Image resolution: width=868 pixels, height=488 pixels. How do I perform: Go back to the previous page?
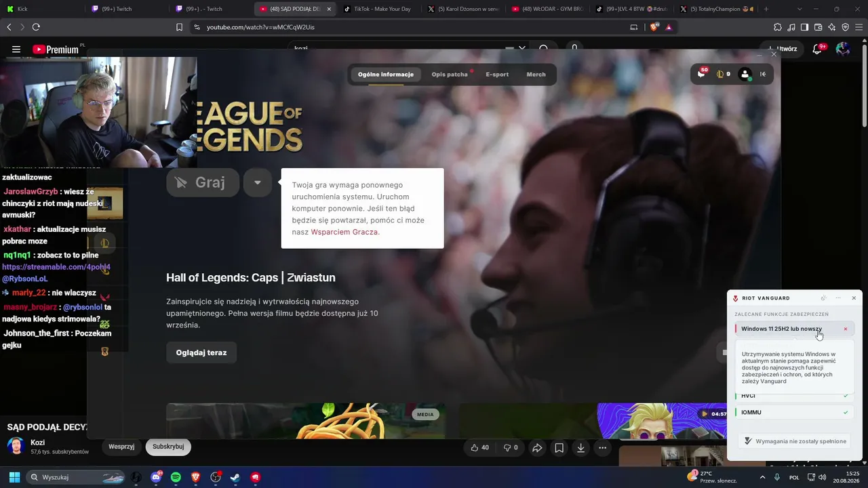click(9, 27)
